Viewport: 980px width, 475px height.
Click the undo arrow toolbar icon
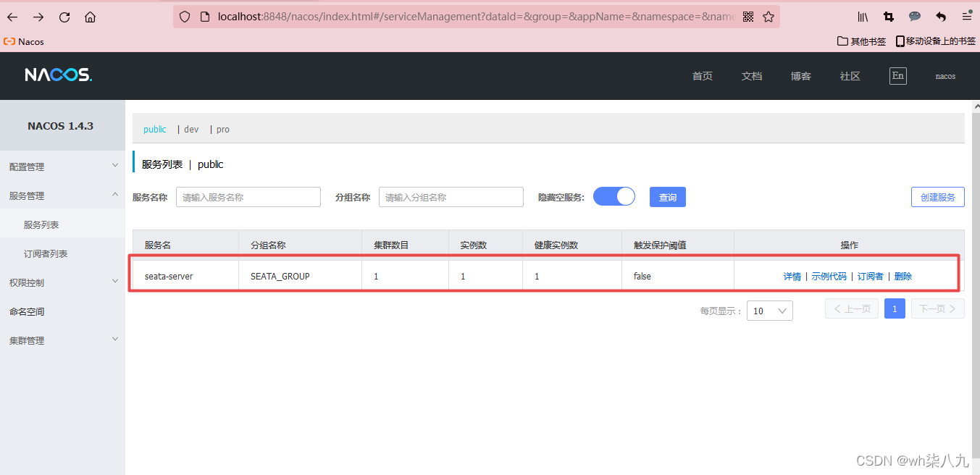point(941,17)
